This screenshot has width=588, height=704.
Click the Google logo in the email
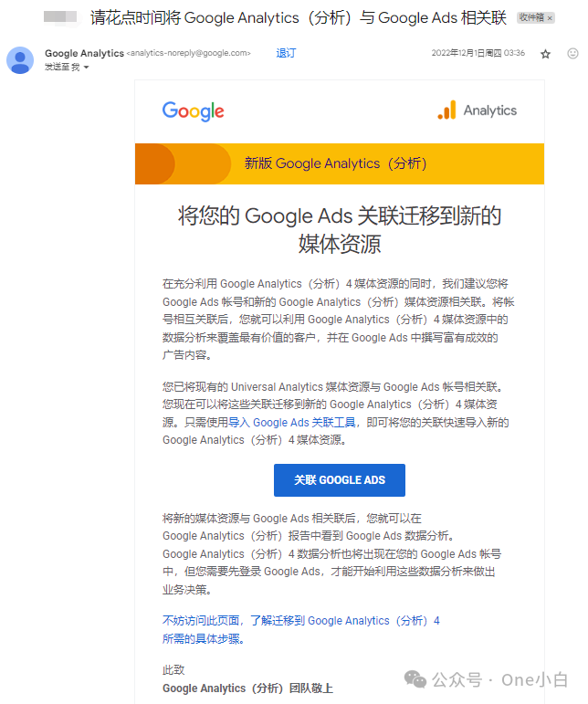193,110
